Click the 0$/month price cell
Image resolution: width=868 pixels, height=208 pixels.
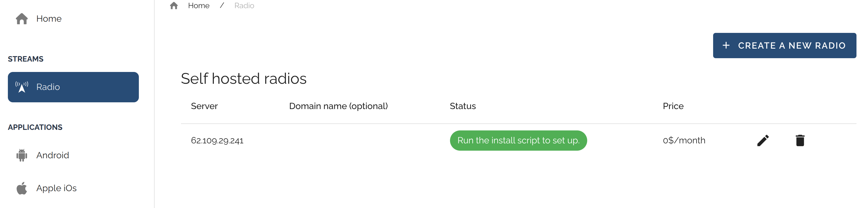click(684, 141)
